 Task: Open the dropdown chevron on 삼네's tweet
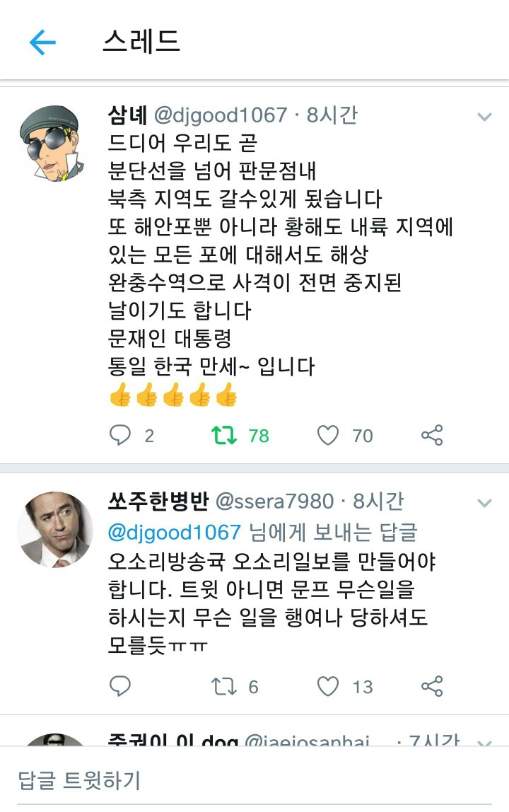[x=484, y=117]
